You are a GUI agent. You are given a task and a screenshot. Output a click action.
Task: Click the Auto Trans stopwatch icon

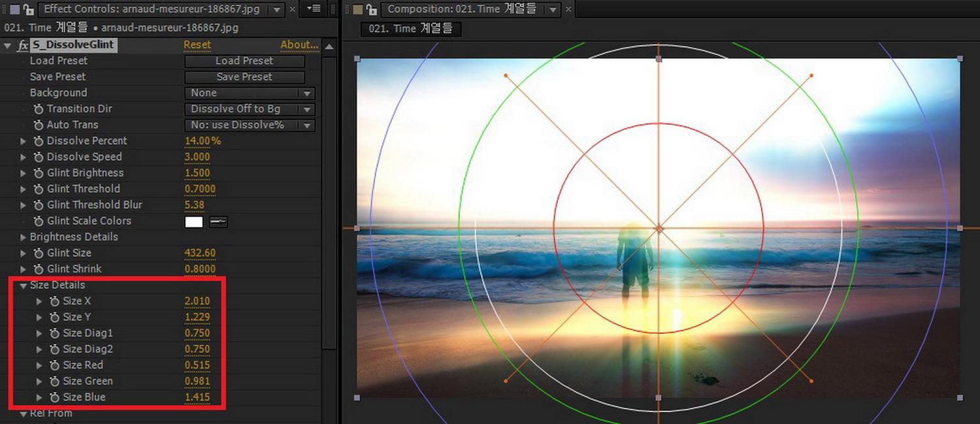click(39, 125)
